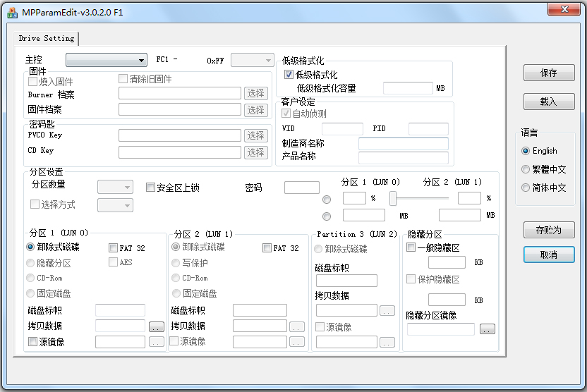Browse 拷贝数据 file for 分区 2
This screenshot has width=587, height=392.
tap(297, 327)
